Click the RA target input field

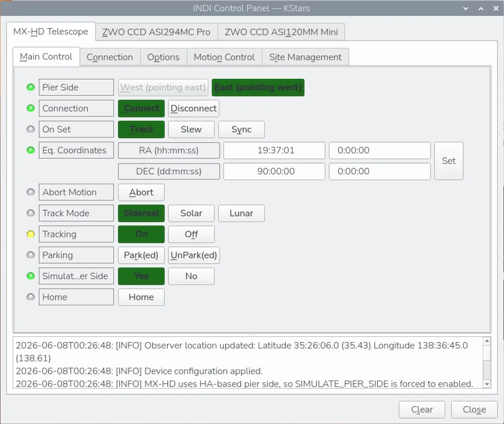coord(380,150)
